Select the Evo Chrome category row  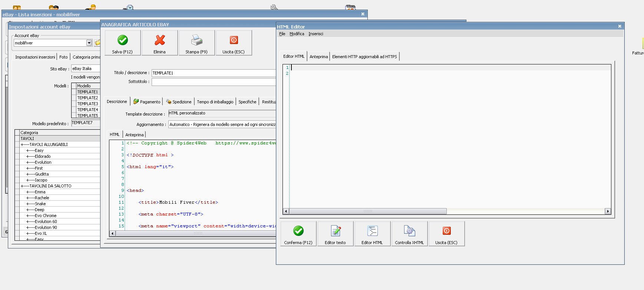[x=60, y=216]
